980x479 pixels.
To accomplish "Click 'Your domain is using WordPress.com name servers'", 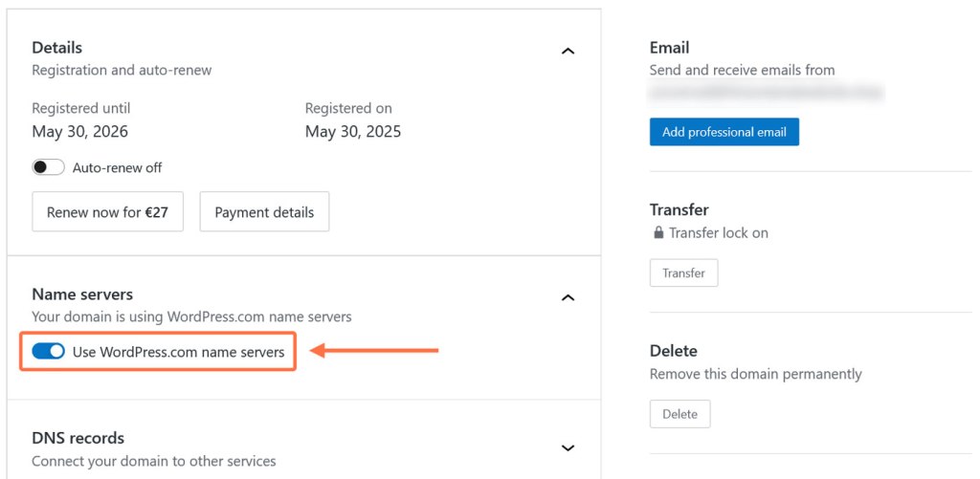I will coord(191,316).
